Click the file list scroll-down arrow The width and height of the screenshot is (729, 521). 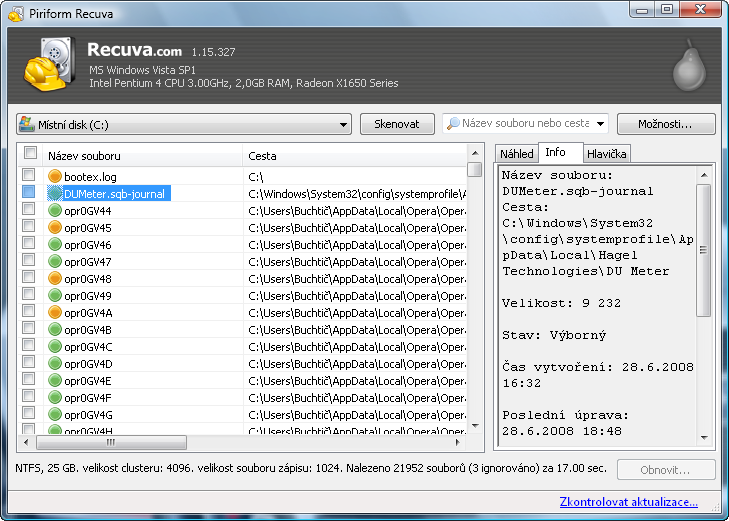pos(475,426)
